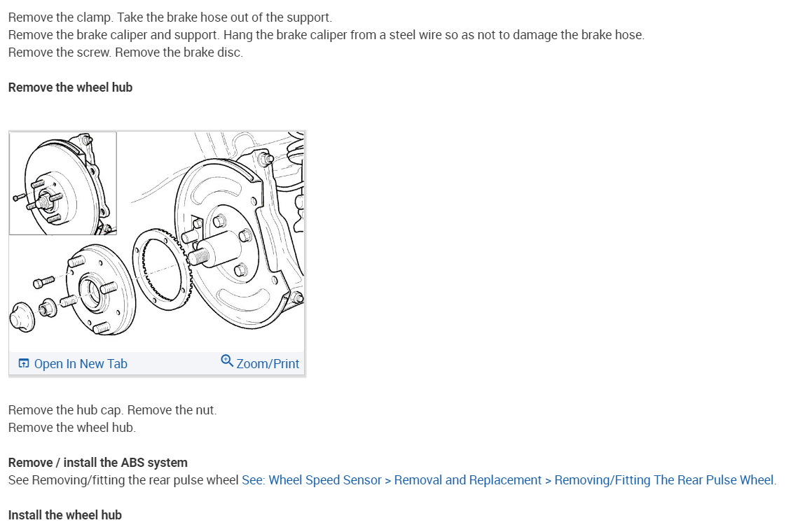Click the Open In New Tab icon
The height and width of the screenshot is (532, 791).
point(23,363)
